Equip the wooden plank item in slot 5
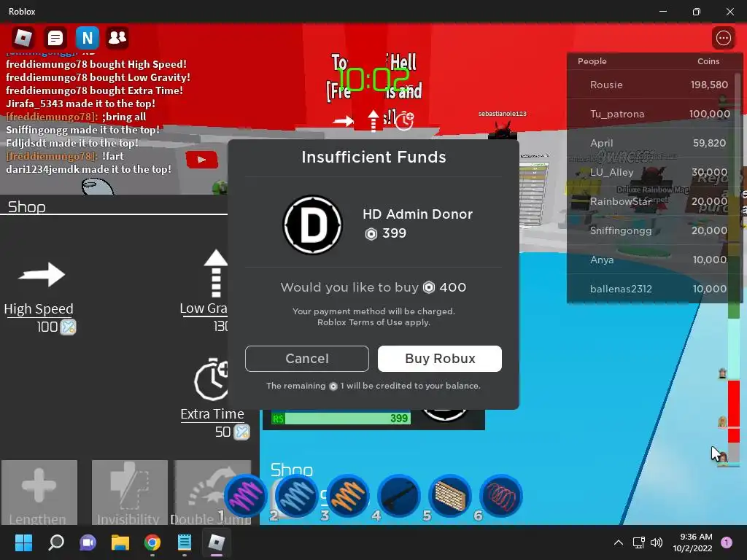Image resolution: width=747 pixels, height=560 pixels. pyautogui.click(x=449, y=496)
